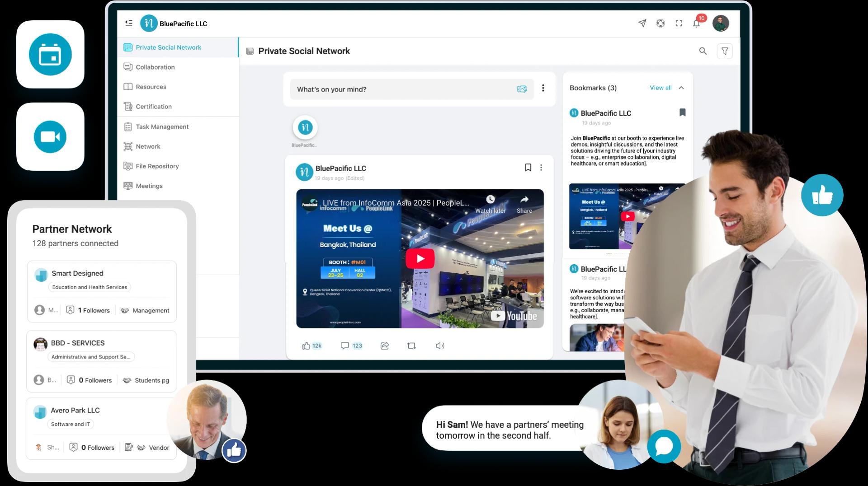This screenshot has width=868, height=486.
Task: Collapse the sidebar with the hamburger icon
Action: tap(128, 23)
